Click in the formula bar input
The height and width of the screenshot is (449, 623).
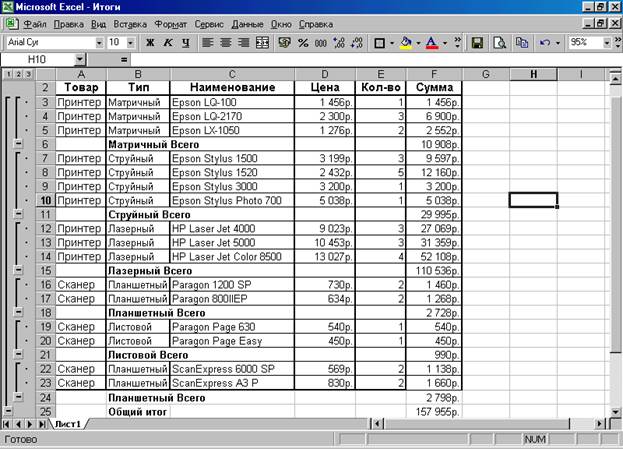click(375, 60)
